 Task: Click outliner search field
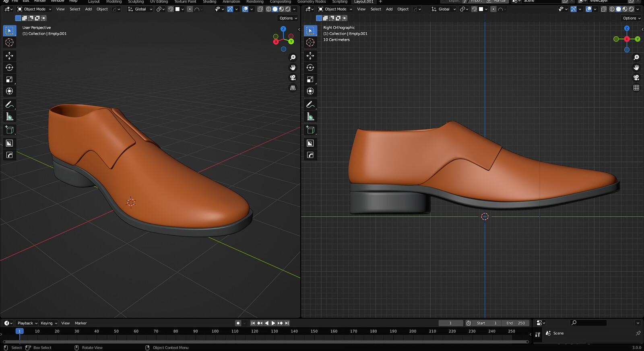click(588, 323)
